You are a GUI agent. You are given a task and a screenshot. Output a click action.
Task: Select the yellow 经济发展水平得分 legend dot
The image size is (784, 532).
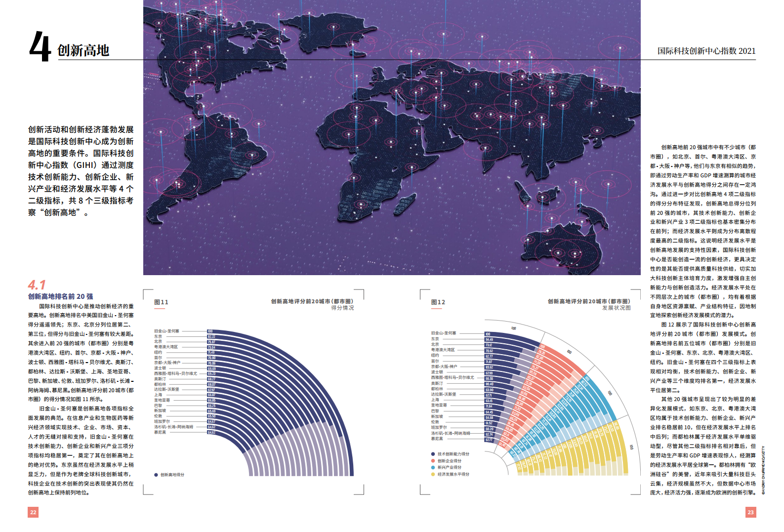click(433, 474)
